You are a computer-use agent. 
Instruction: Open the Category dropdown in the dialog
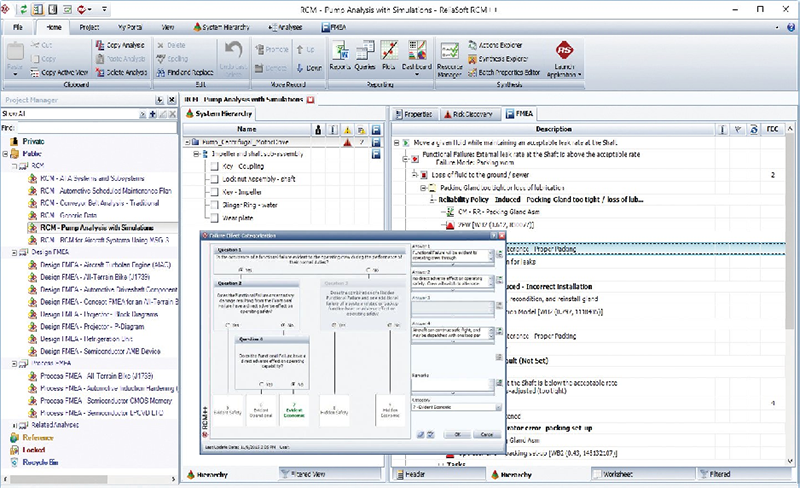coord(498,407)
